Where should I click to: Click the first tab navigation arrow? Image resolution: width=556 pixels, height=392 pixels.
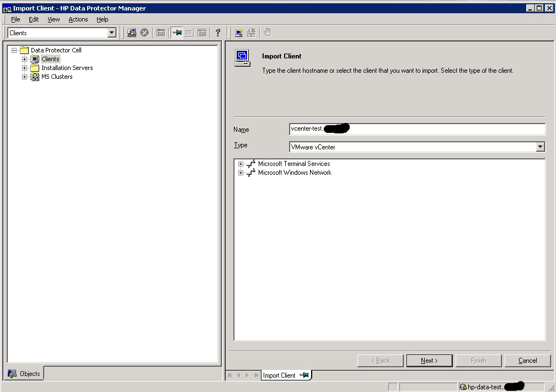(x=230, y=375)
